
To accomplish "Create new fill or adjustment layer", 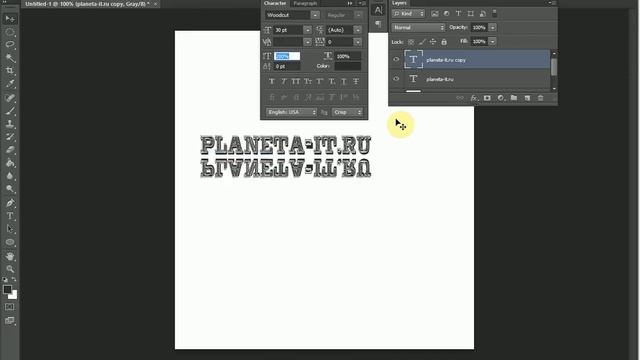I will coord(500,98).
